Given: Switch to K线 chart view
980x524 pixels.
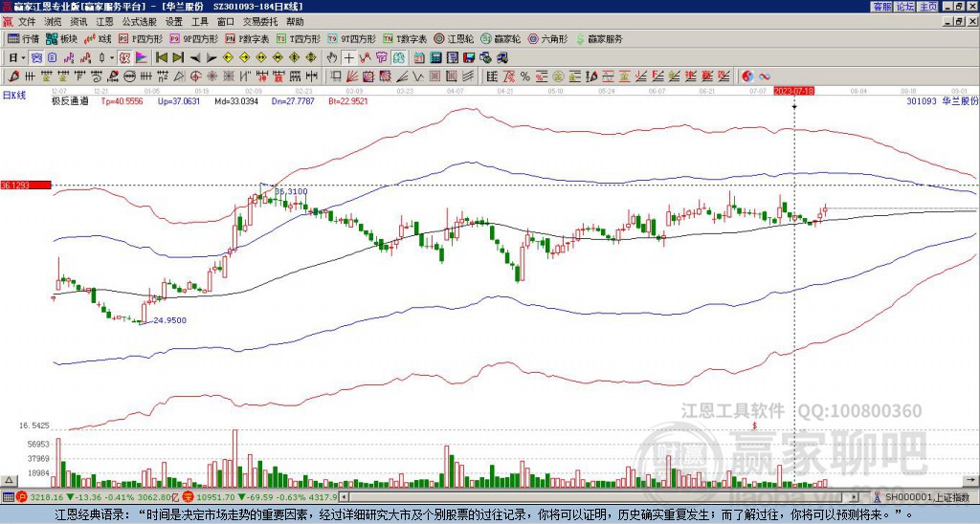Looking at the screenshot, I should (97, 38).
